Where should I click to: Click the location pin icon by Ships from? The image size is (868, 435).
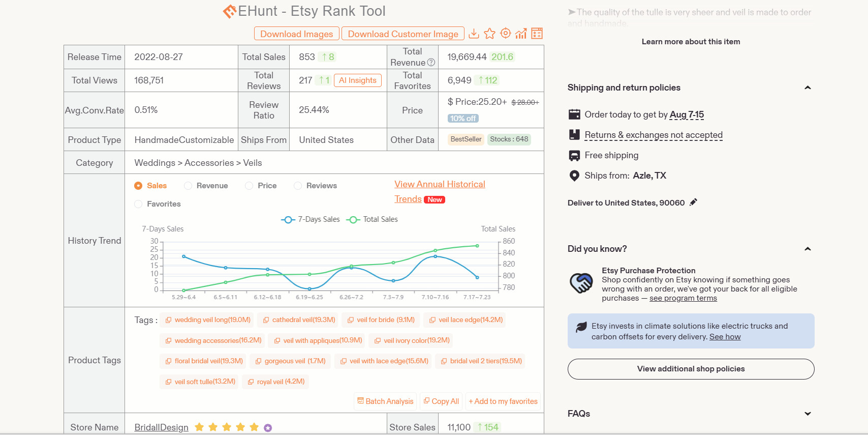pyautogui.click(x=574, y=176)
